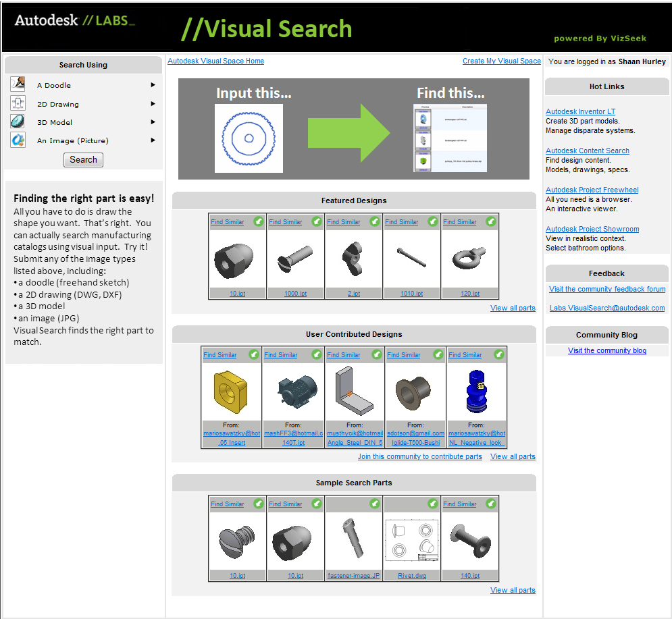Click Labs.VisualSearch@autodesk.com email link

(607, 308)
